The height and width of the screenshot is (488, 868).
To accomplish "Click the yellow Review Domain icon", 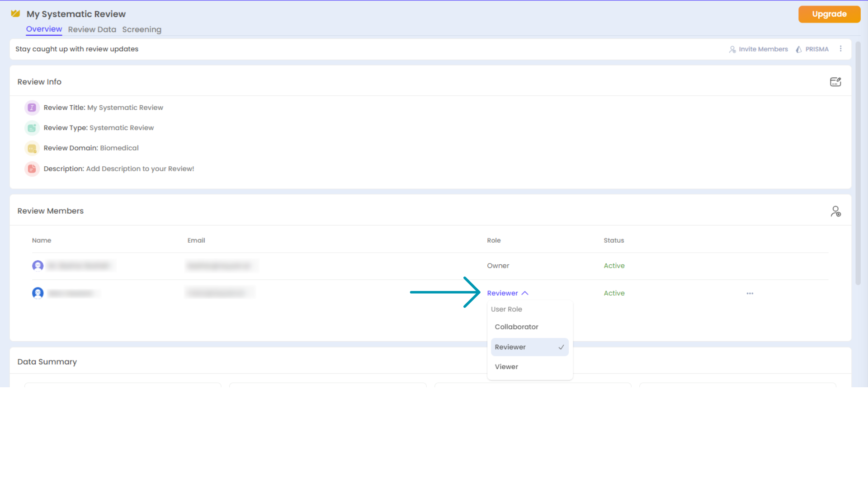I will pyautogui.click(x=32, y=148).
